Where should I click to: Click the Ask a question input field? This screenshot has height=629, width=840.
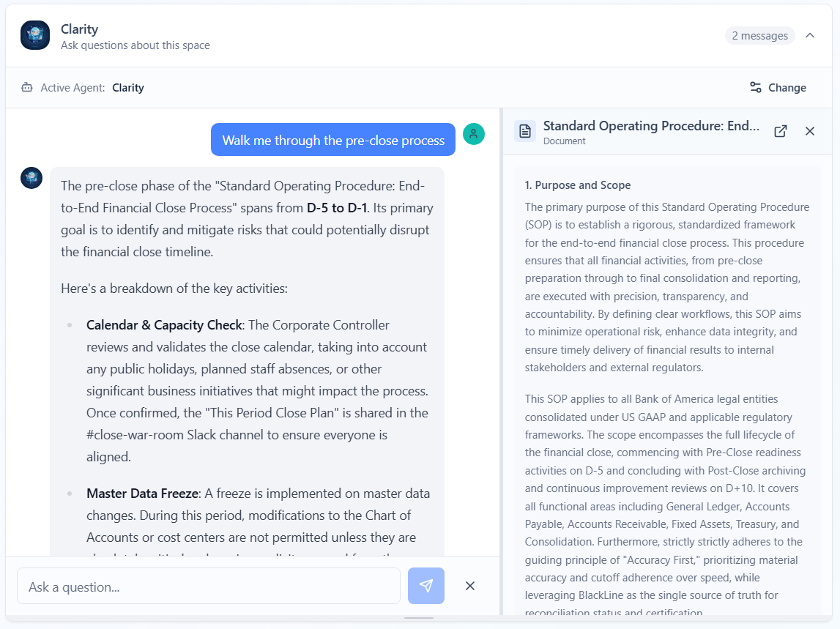(x=209, y=586)
